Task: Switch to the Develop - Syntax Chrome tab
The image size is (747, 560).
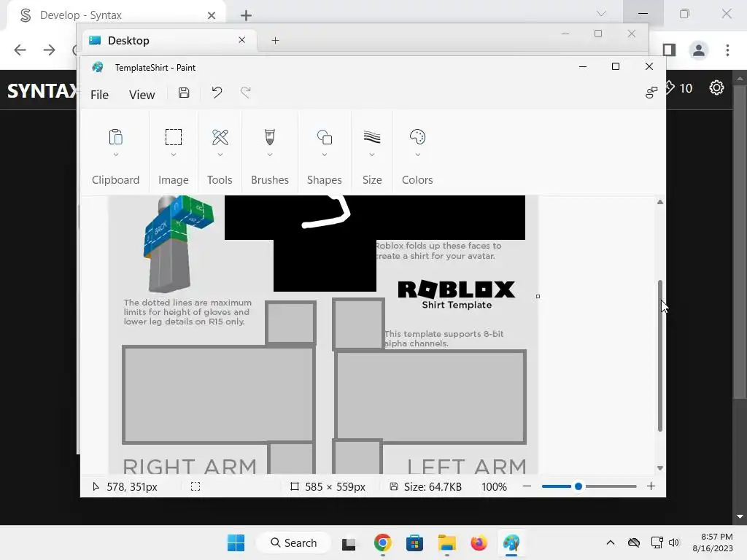Action: [116, 15]
